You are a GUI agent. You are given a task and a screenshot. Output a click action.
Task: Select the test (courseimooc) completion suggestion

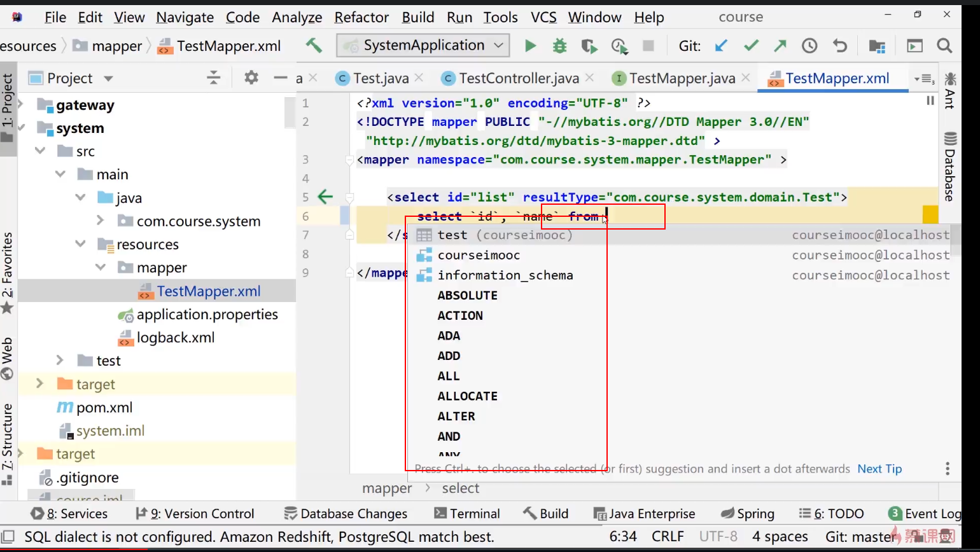pyautogui.click(x=682, y=235)
